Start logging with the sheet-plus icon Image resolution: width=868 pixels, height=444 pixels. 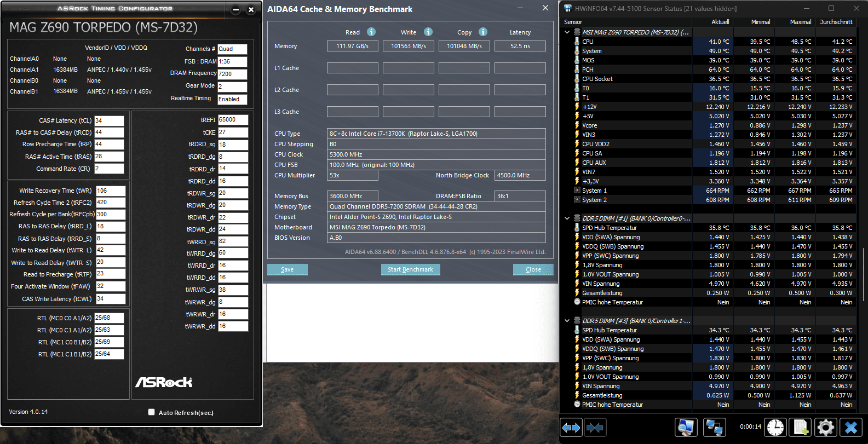801,428
